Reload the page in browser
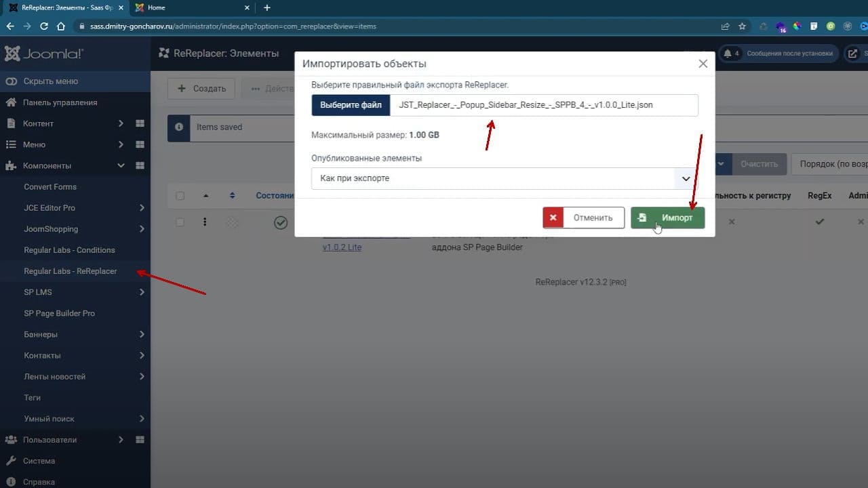This screenshot has width=868, height=488. point(44,26)
